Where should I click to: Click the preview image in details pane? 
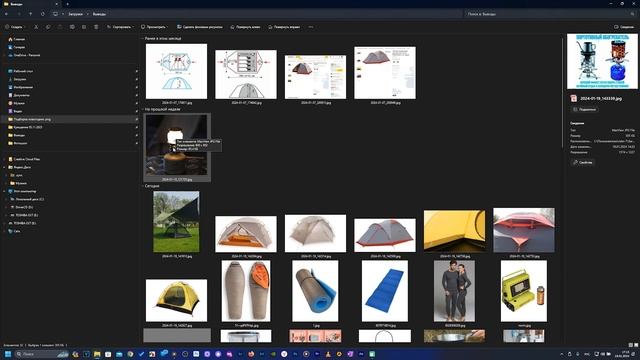click(602, 61)
